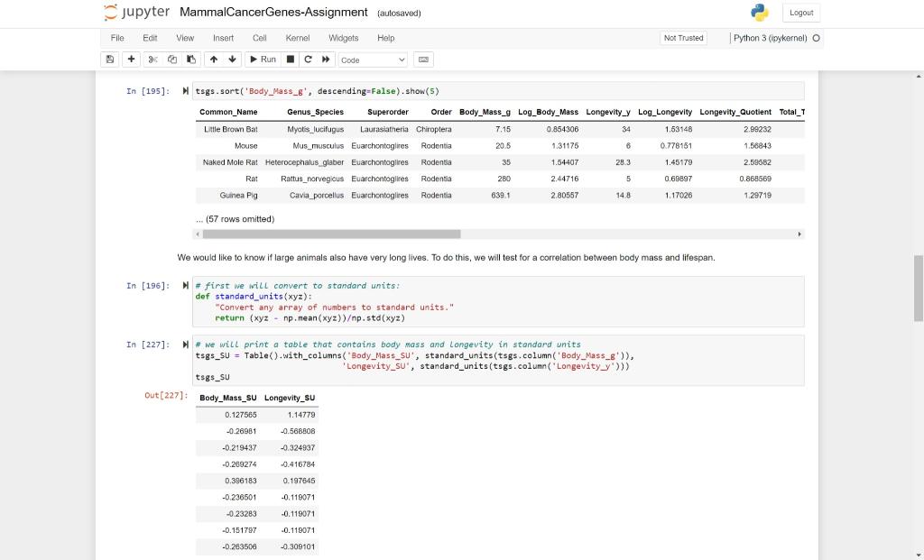Copy the selected cell with copy icon

[171, 60]
